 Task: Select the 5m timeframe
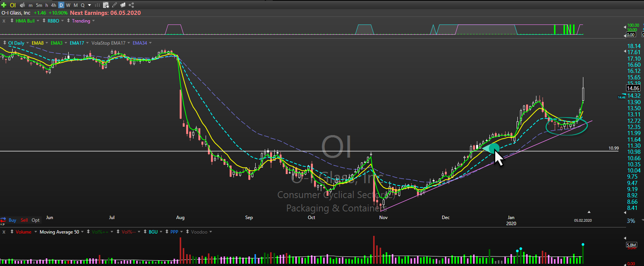tap(39, 5)
